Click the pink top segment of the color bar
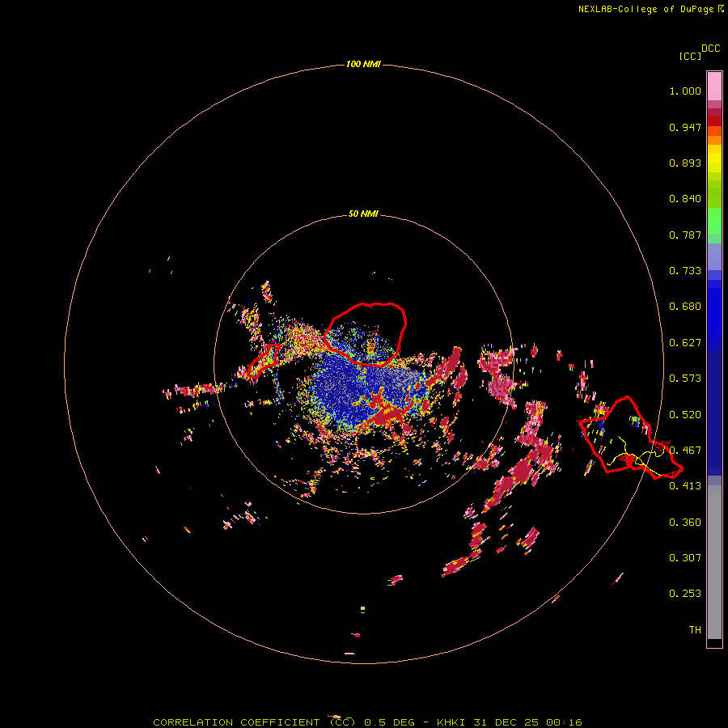Viewport: 728px width, 728px height. tap(714, 87)
